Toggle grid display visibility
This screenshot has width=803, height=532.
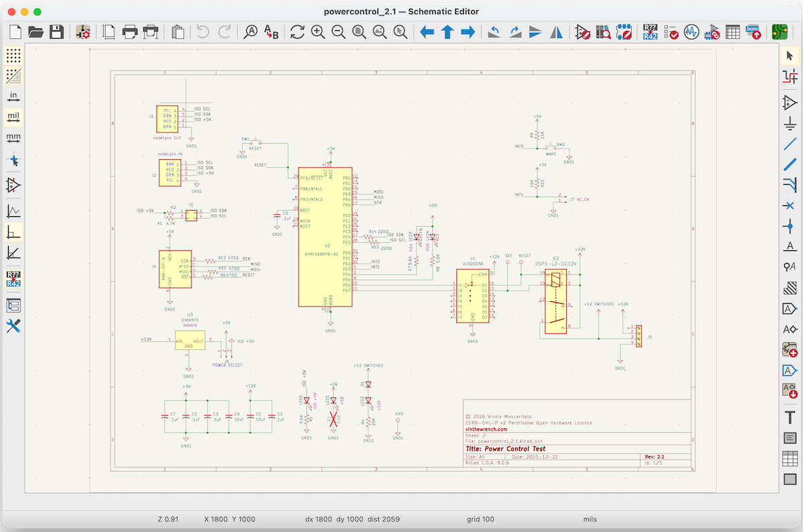click(x=13, y=54)
